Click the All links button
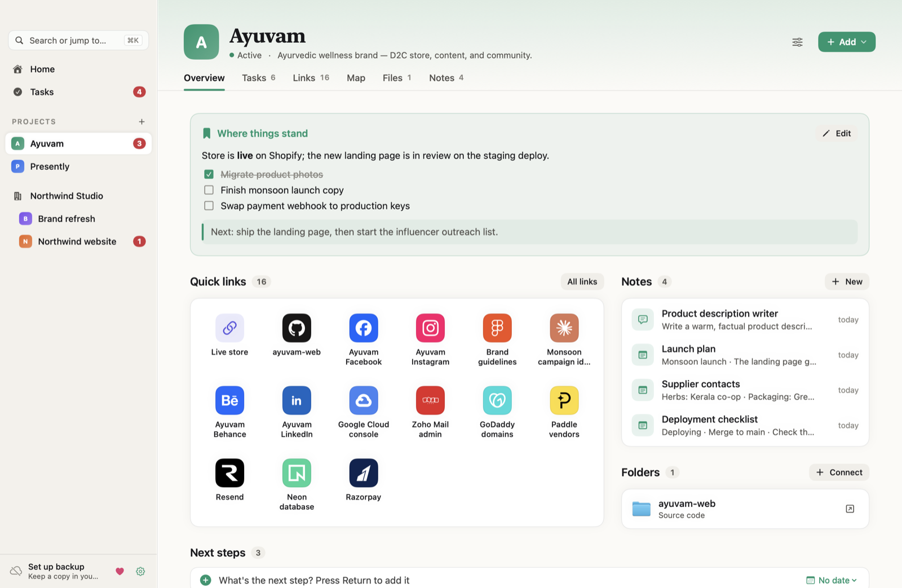Image resolution: width=902 pixels, height=588 pixels. tap(582, 281)
